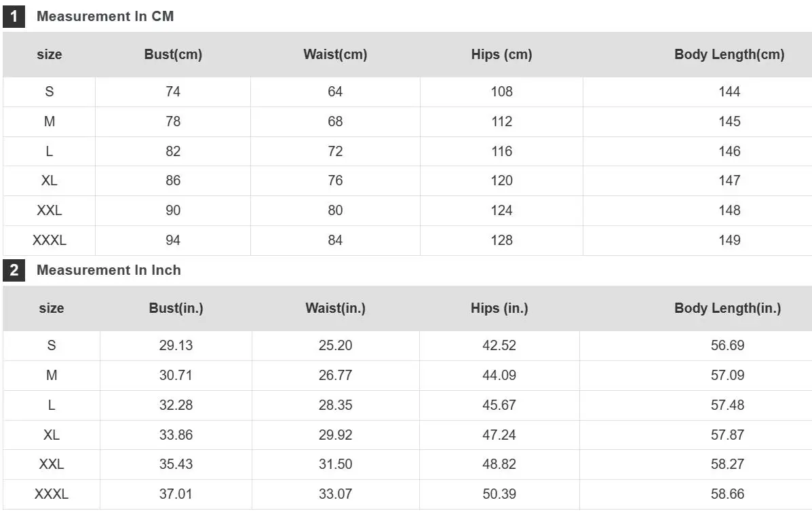Select the 31.50 waist inch cell
812x513 pixels.
tap(335, 464)
